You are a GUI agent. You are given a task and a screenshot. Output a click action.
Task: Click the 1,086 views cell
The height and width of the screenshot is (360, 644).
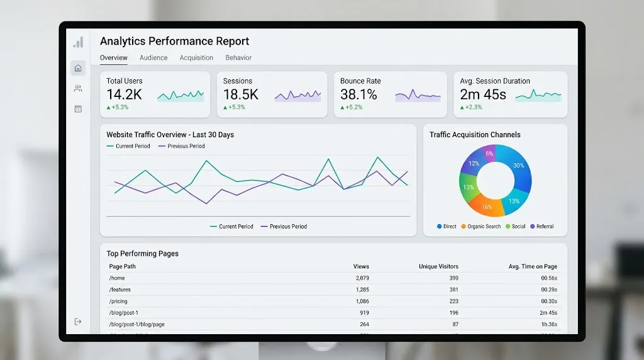(x=362, y=301)
